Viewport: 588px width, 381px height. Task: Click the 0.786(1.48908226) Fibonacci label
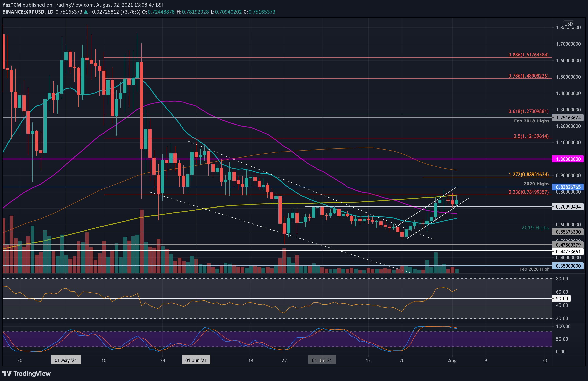[528, 76]
